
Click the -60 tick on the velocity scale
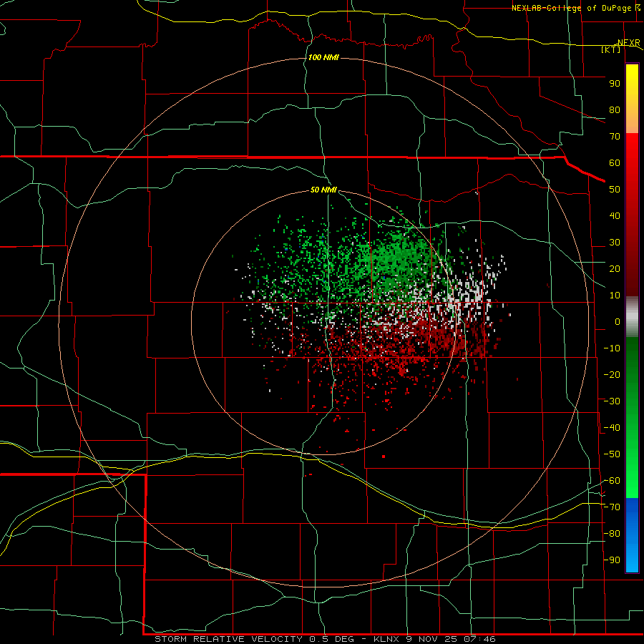613,481
